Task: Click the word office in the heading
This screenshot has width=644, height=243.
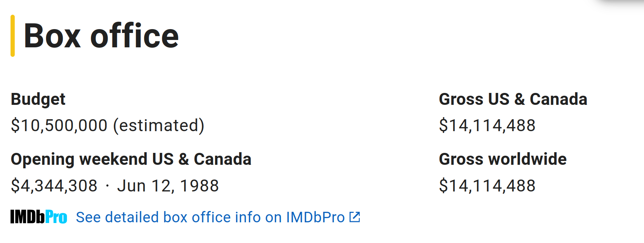Action: coord(134,36)
